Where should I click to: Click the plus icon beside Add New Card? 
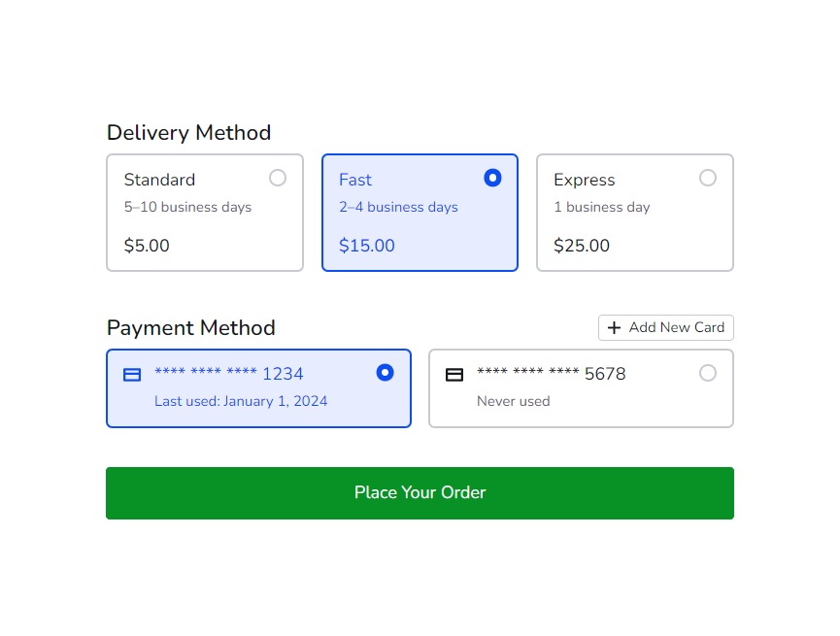tap(614, 328)
